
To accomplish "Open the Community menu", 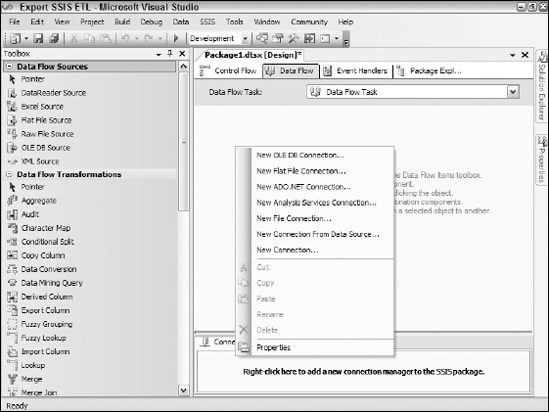I will click(309, 22).
